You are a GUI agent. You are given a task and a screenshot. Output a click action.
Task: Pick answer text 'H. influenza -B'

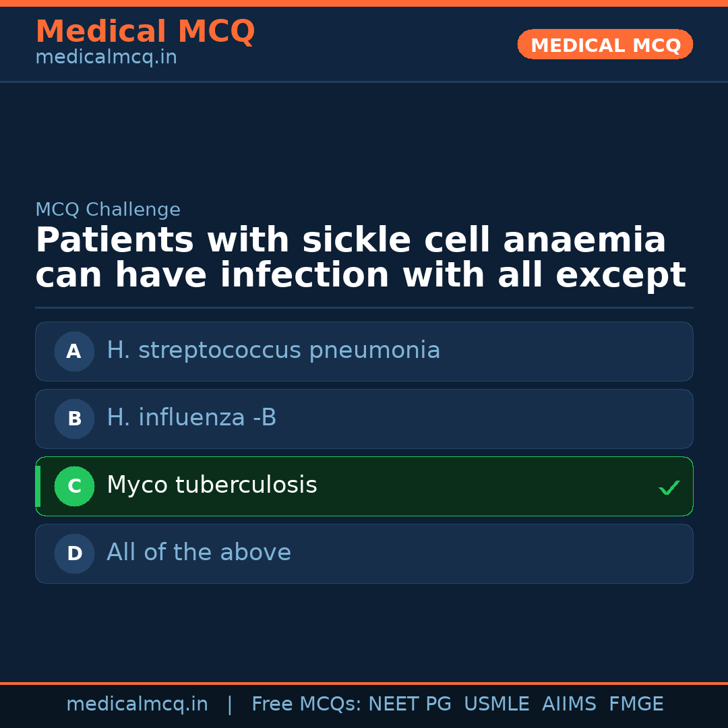click(191, 418)
